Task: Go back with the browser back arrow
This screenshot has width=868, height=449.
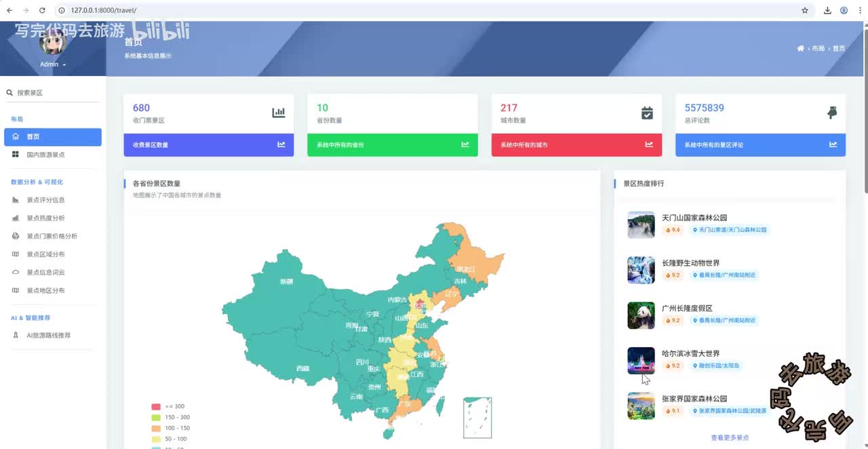Action: [9, 10]
